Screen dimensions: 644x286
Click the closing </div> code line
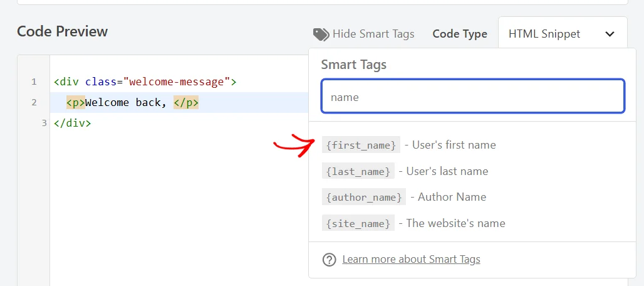72,123
